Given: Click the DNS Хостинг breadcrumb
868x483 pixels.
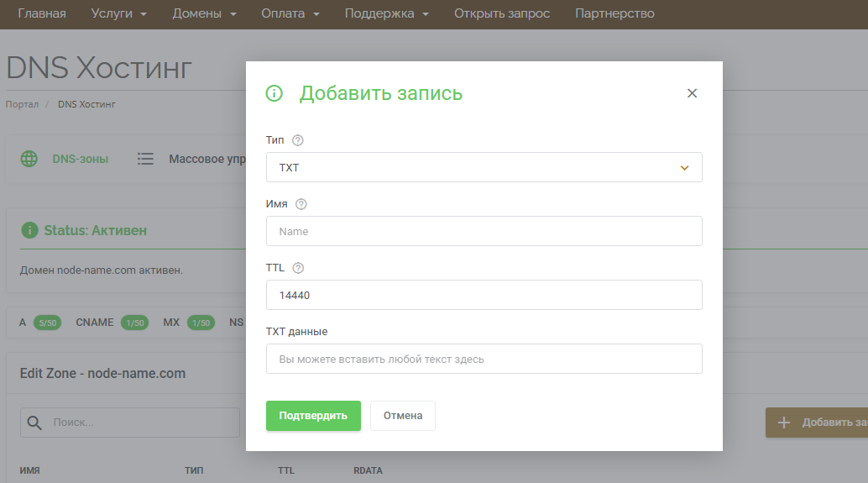Looking at the screenshot, I should (x=86, y=104).
